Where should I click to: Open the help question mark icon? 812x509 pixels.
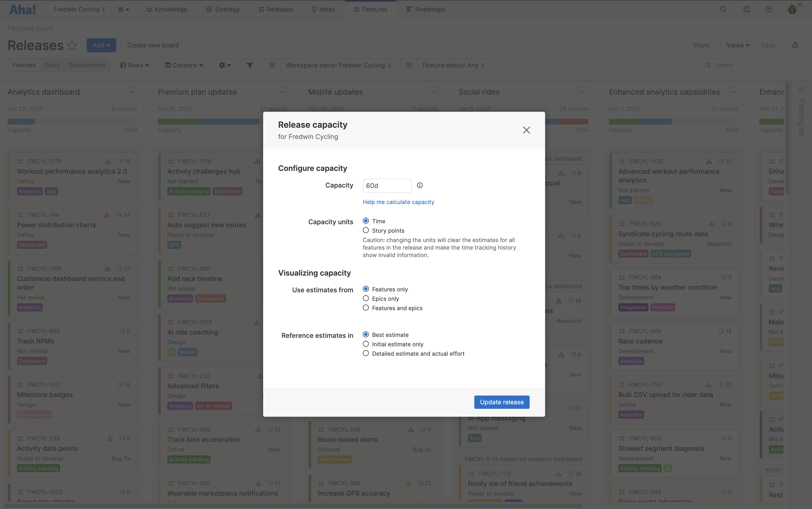tap(769, 9)
